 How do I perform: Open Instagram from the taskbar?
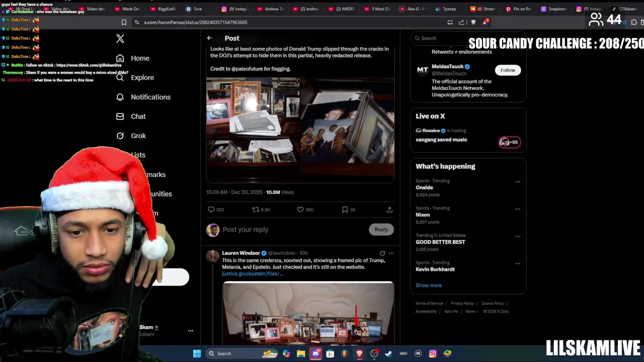point(432,353)
